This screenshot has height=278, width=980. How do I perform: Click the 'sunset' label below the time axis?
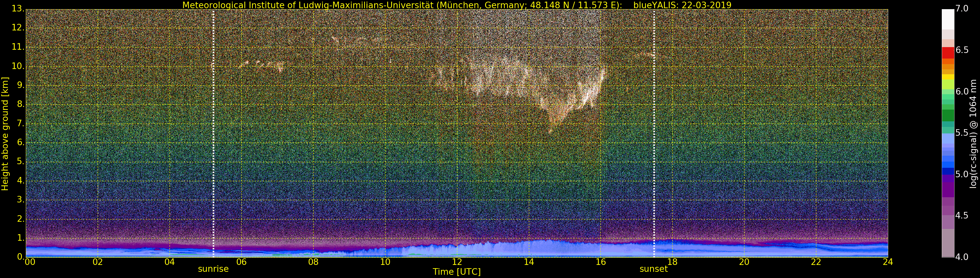coord(654,269)
